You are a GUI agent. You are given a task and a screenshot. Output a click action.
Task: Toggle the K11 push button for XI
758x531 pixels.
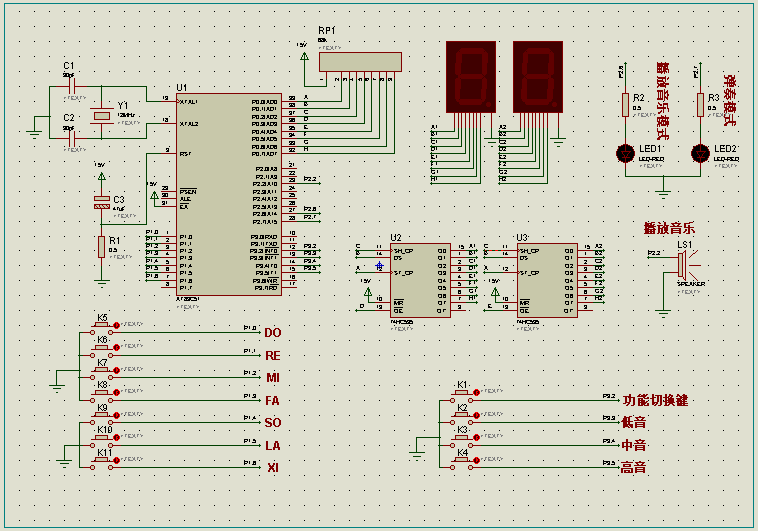[102, 464]
